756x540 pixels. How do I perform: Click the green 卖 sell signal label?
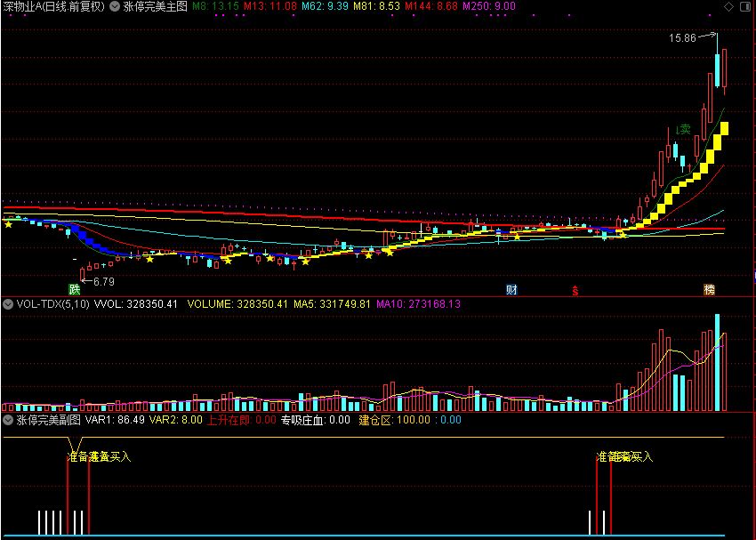[684, 129]
